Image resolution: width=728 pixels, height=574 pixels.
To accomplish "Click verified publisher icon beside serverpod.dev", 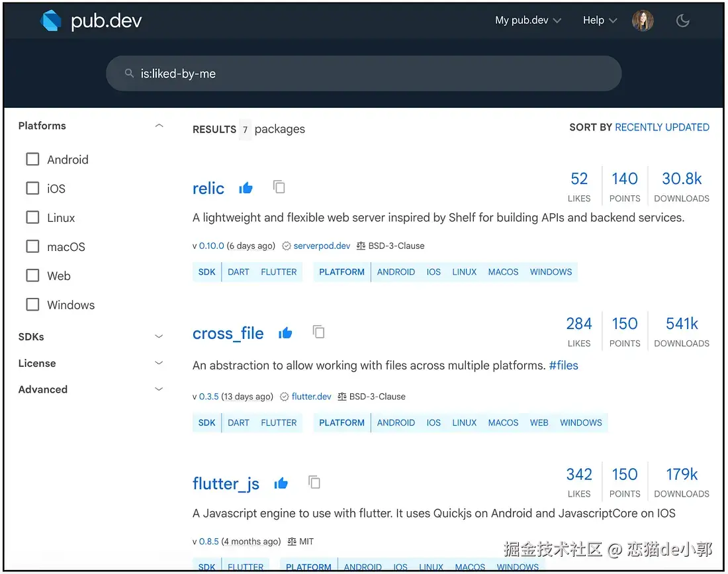I will (287, 246).
